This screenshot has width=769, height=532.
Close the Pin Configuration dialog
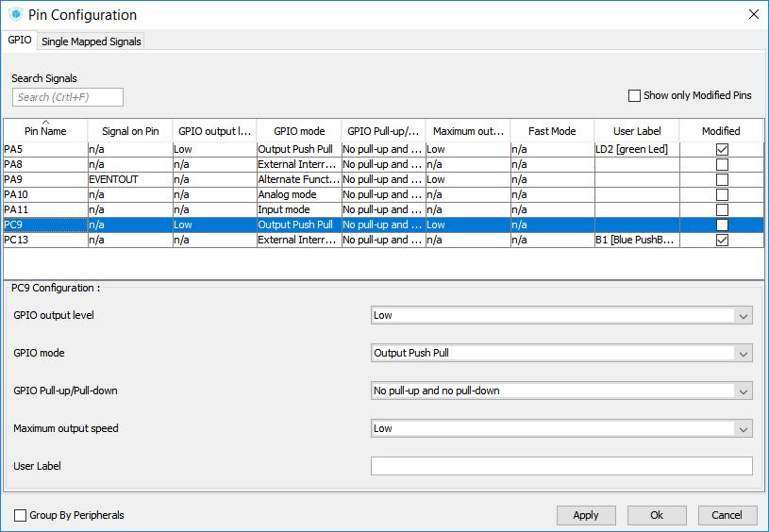coord(754,14)
